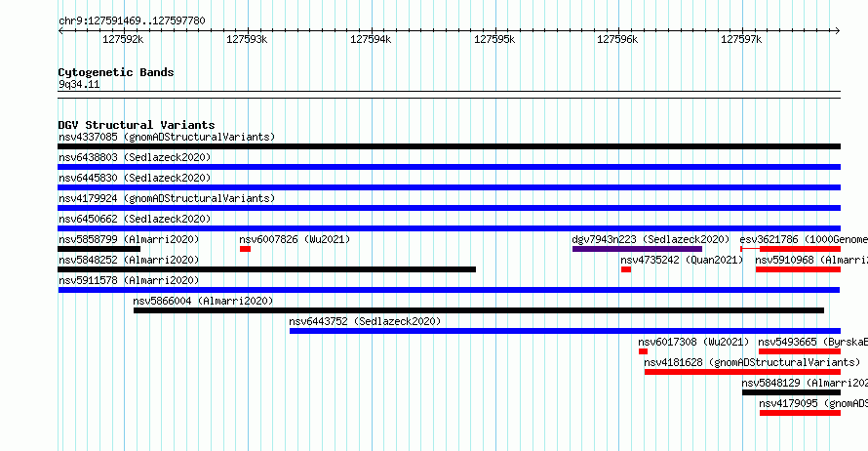The height and width of the screenshot is (451, 868).
Task: Click the small red nsv4735242 bar
Action: [626, 269]
